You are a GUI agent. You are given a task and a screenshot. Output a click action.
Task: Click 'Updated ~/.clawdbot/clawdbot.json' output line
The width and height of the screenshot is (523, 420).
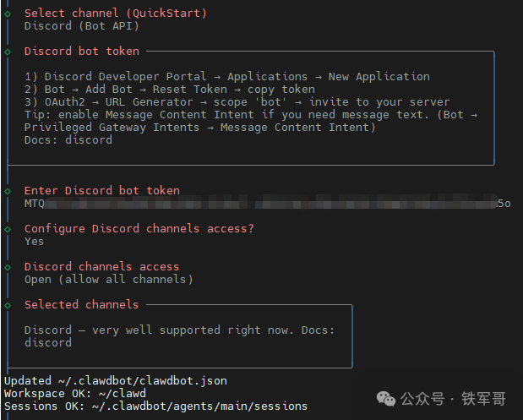click(x=116, y=381)
